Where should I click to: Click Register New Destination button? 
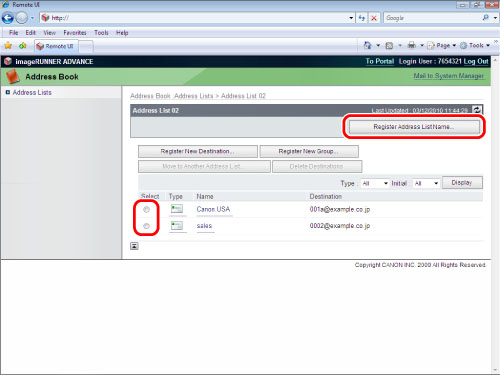tap(198, 151)
